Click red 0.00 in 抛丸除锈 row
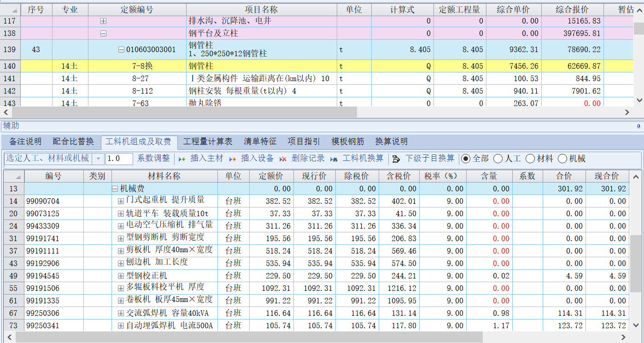 tap(592, 103)
